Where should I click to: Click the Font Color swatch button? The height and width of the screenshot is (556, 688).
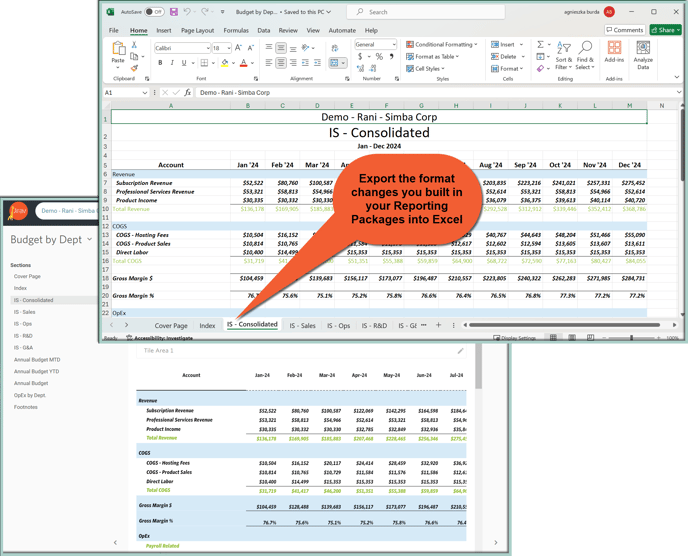[x=244, y=63]
